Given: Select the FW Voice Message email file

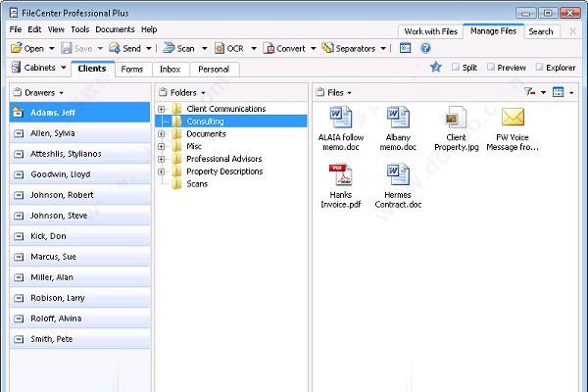Looking at the screenshot, I should click(x=513, y=128).
